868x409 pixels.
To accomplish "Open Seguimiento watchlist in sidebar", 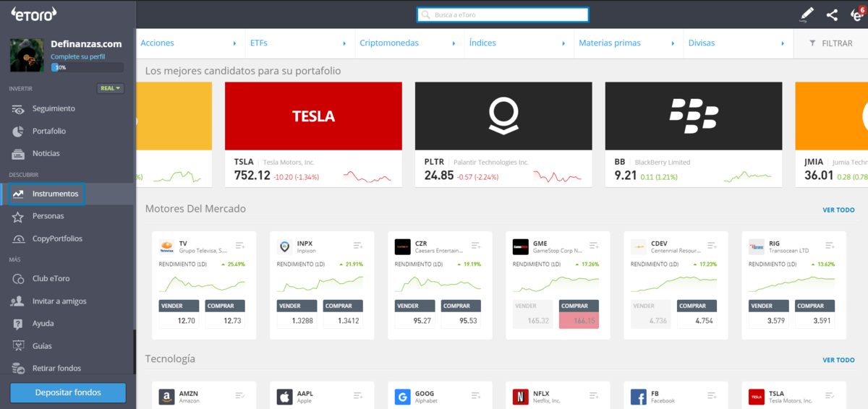I will tap(54, 108).
